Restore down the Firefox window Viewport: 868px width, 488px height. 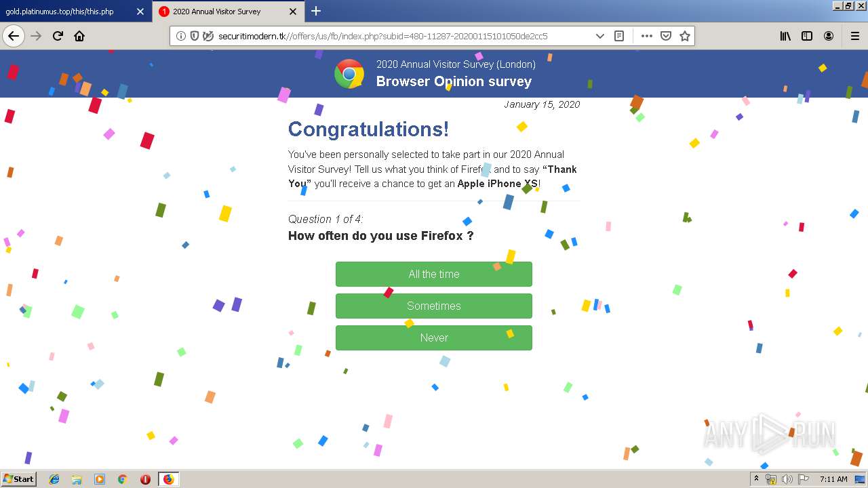click(849, 5)
